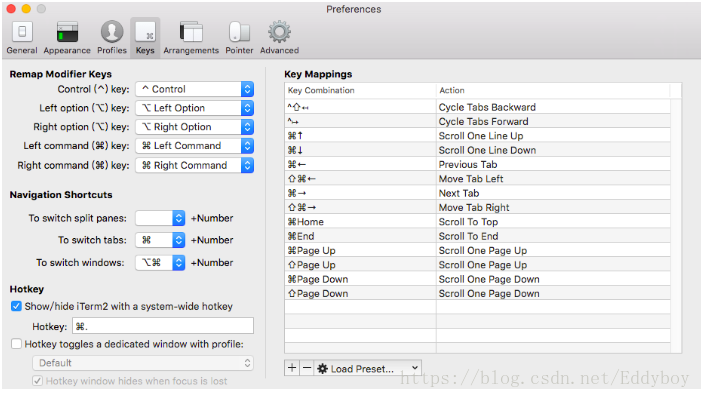The image size is (701, 398).
Task: Select the Scroll One Line Up row
Action: coord(477,136)
